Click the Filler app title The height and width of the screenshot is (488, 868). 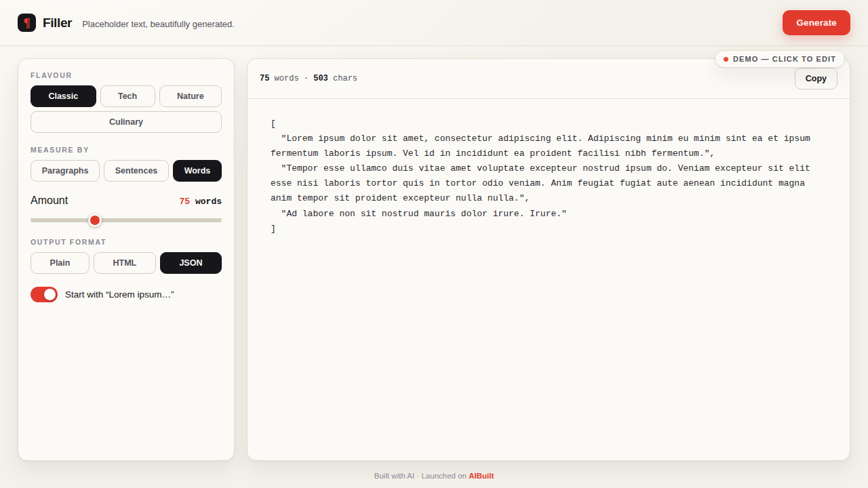[57, 23]
